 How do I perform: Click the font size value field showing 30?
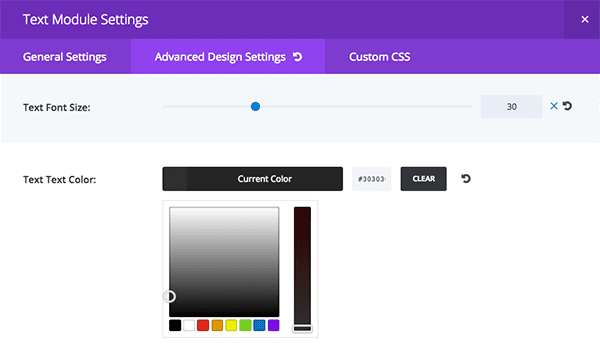[x=512, y=106]
